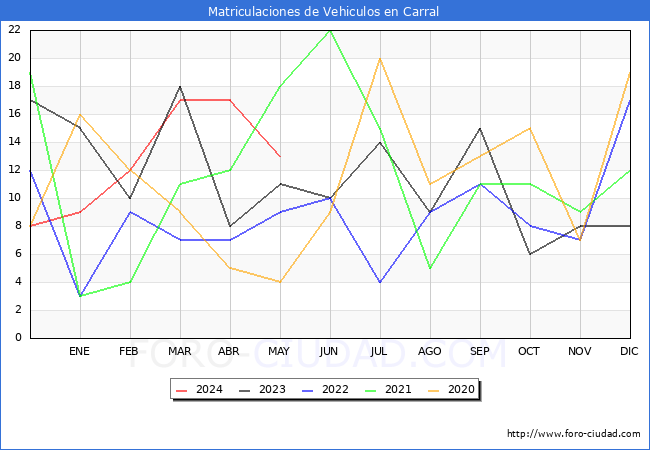Click the y-axis value 14
Image resolution: width=650 pixels, height=450 pixels.
[x=15, y=142]
